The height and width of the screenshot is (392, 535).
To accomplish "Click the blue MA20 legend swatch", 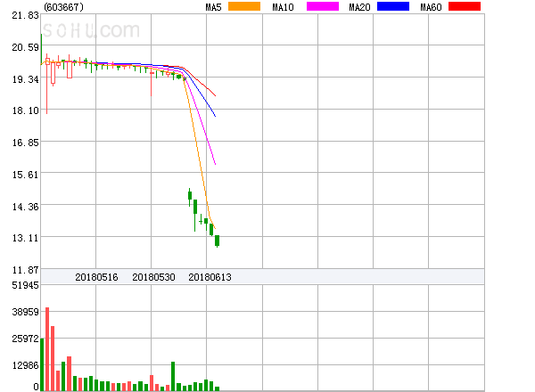I will coord(393,6).
